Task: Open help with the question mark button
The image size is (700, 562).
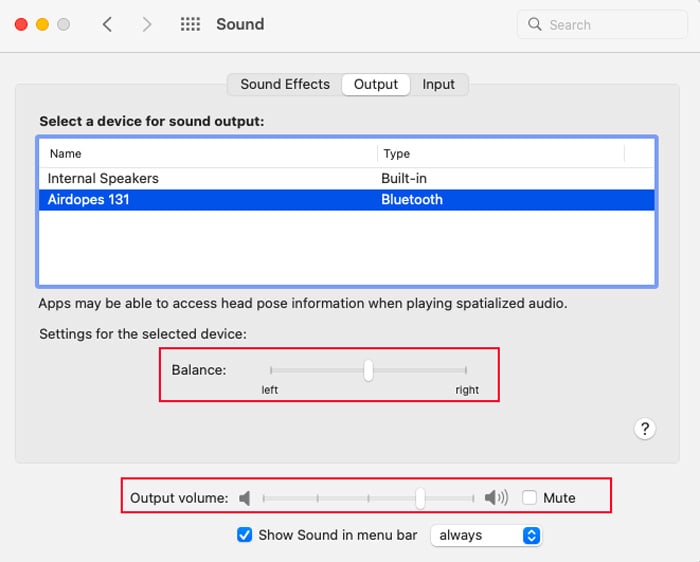Action: click(x=645, y=429)
